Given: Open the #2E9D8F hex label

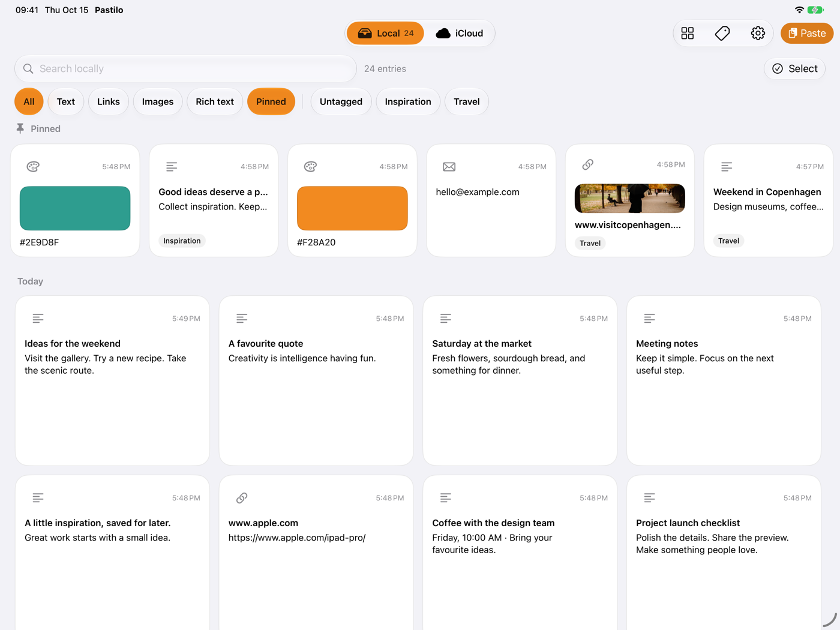Looking at the screenshot, I should tap(40, 242).
